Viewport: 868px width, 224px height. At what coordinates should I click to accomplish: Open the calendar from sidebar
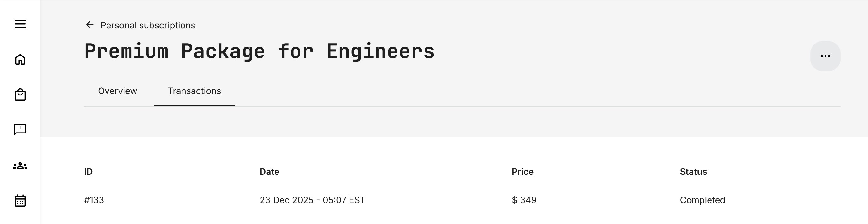click(20, 200)
